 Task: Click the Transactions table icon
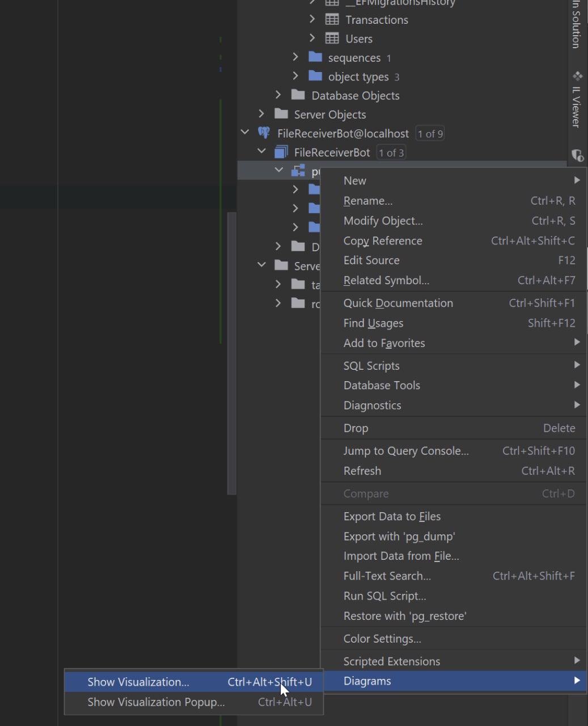click(332, 19)
